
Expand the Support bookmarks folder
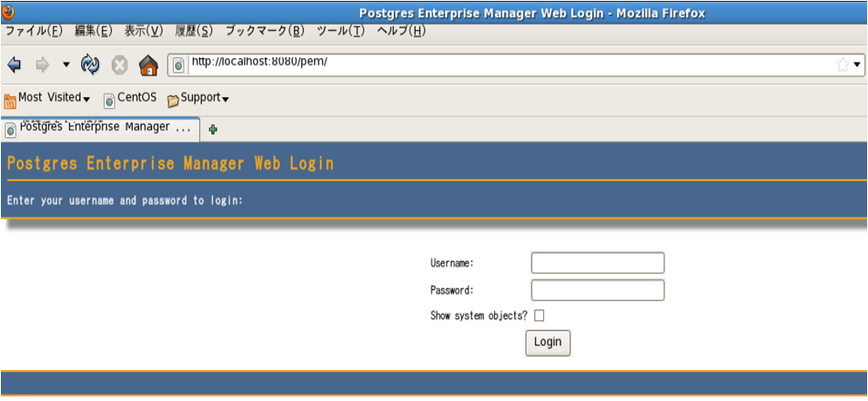[x=198, y=98]
